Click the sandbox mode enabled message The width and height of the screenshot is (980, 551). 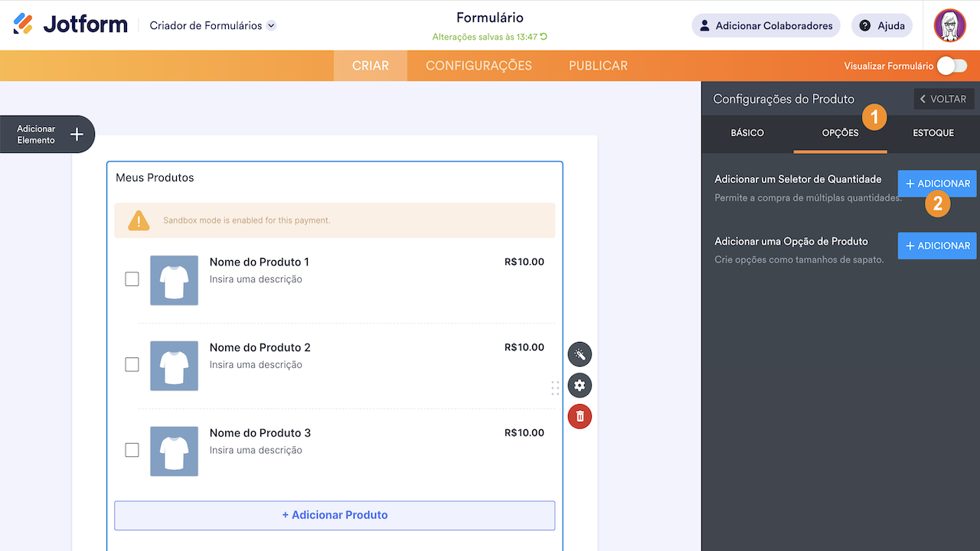(247, 220)
